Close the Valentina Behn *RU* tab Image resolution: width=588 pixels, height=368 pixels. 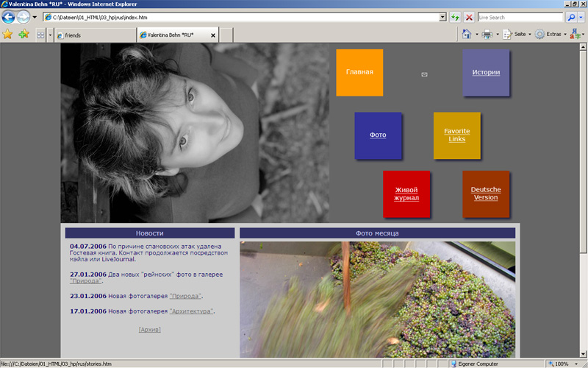(213, 35)
